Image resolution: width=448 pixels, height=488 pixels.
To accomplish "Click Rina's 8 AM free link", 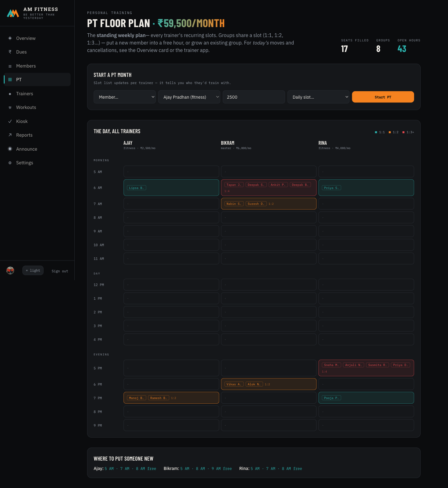I will point(292,469).
